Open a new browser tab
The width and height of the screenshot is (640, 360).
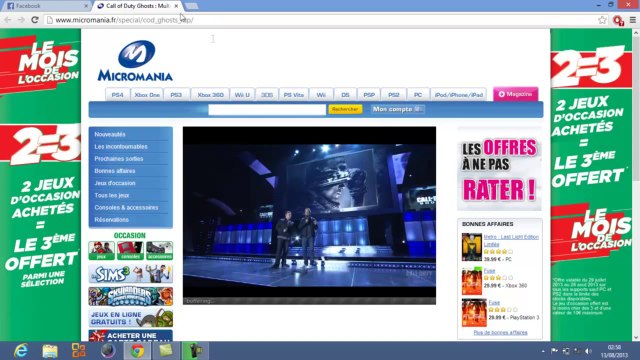191,6
